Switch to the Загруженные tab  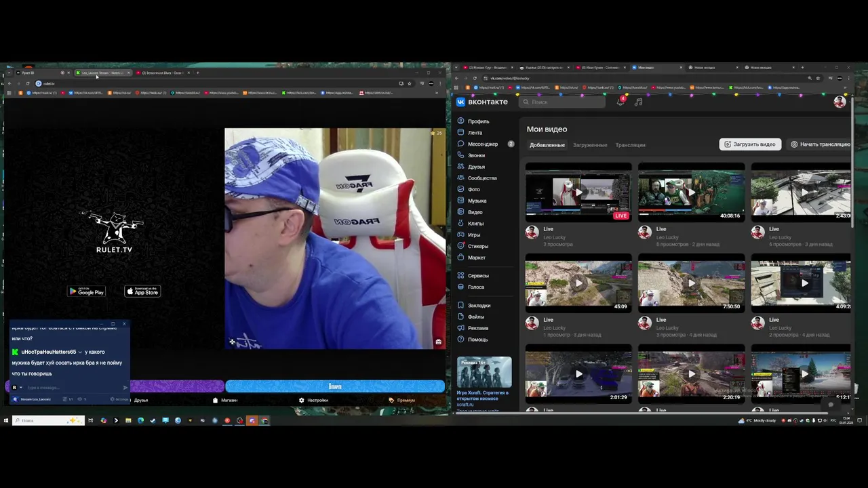(590, 145)
